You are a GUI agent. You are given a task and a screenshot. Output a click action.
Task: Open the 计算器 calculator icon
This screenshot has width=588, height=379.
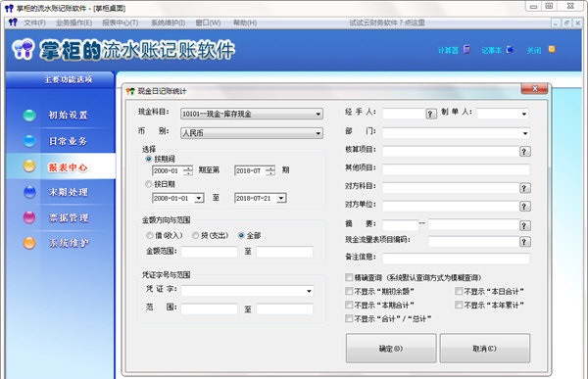[466, 50]
